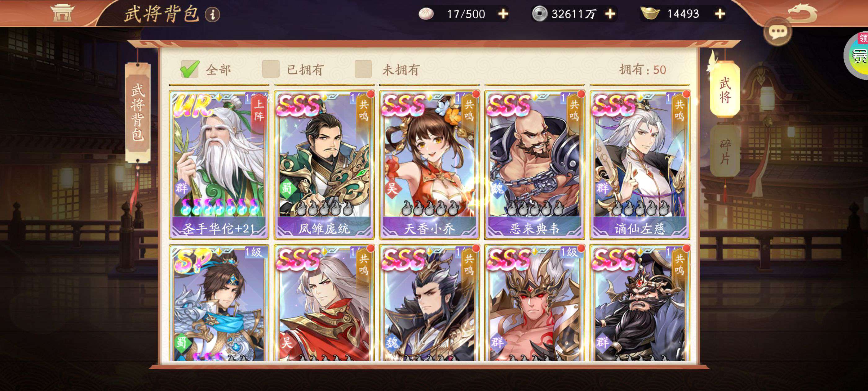
Task: Check the 全部 filter checkbox
Action: coord(190,69)
